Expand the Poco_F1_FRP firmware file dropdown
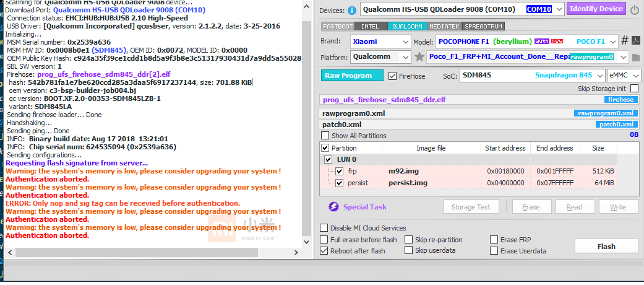 pos(624,57)
